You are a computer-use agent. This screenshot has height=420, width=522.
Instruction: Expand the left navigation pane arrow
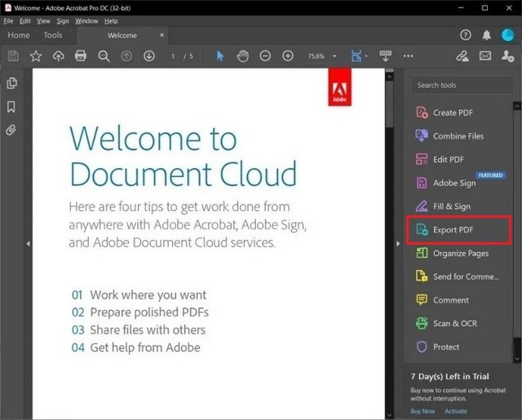pos(28,244)
